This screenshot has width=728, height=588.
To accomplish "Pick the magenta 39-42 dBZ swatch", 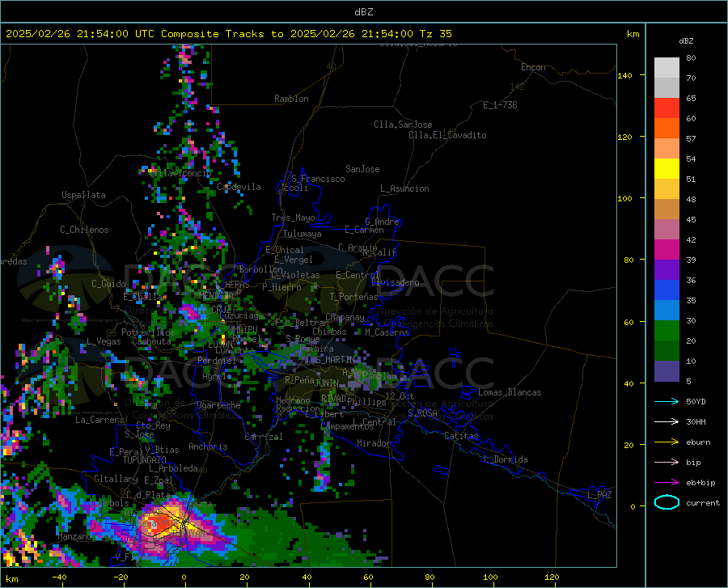I will 667,250.
